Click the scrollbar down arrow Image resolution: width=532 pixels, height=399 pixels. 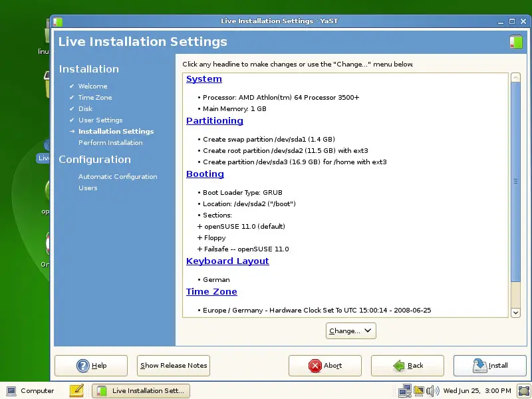coord(516,313)
